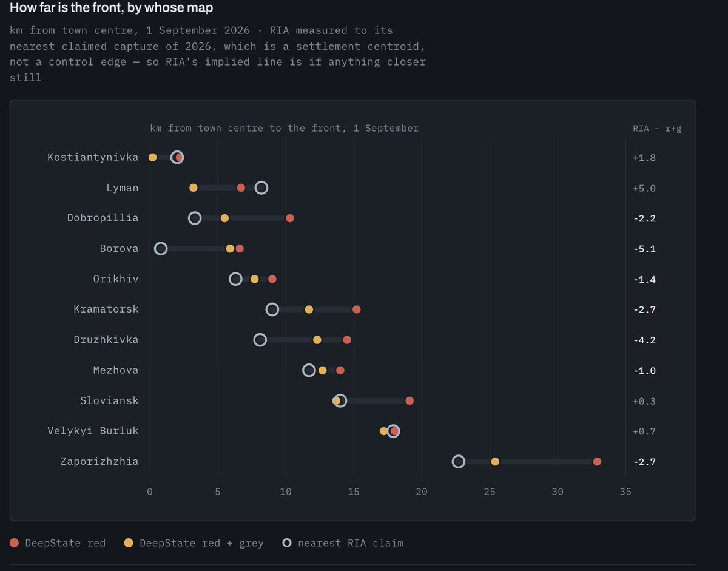Select the orange dot in Kostiantynivka row

click(152, 158)
